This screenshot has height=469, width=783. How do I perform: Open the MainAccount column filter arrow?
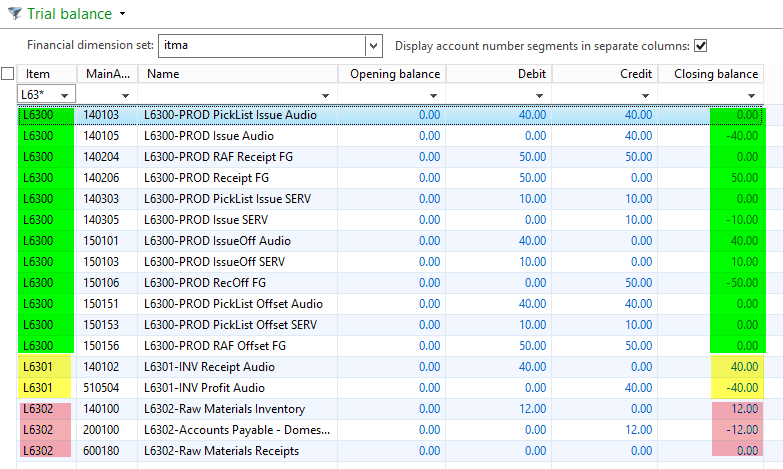[127, 94]
